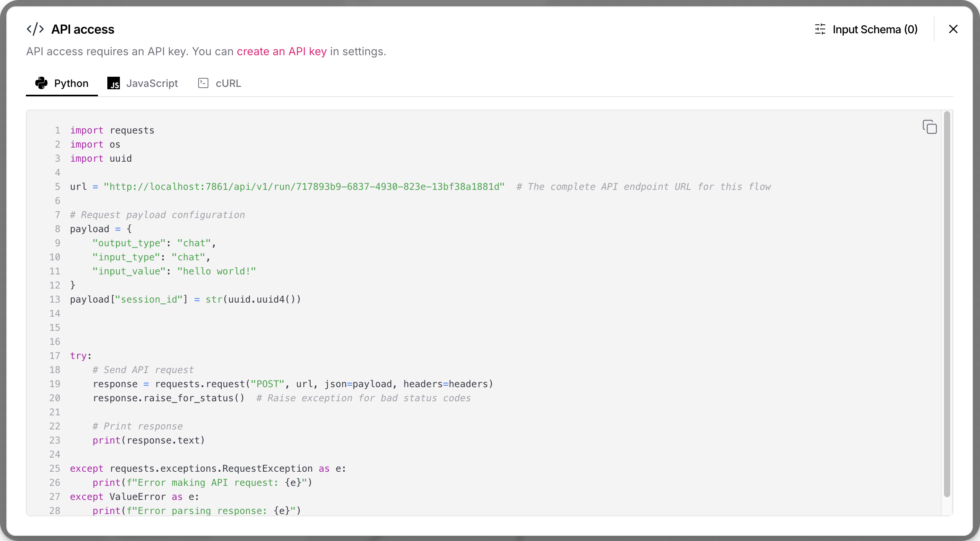Viewport: 980px width, 541px height.
Task: Click the code block vertical scrollbar
Action: tap(947, 304)
